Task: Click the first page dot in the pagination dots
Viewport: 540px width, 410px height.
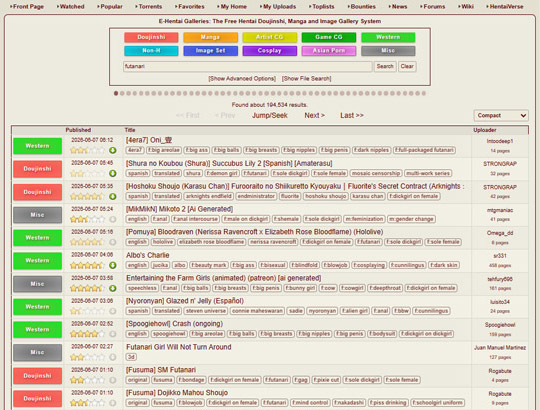Action: click(116, 93)
